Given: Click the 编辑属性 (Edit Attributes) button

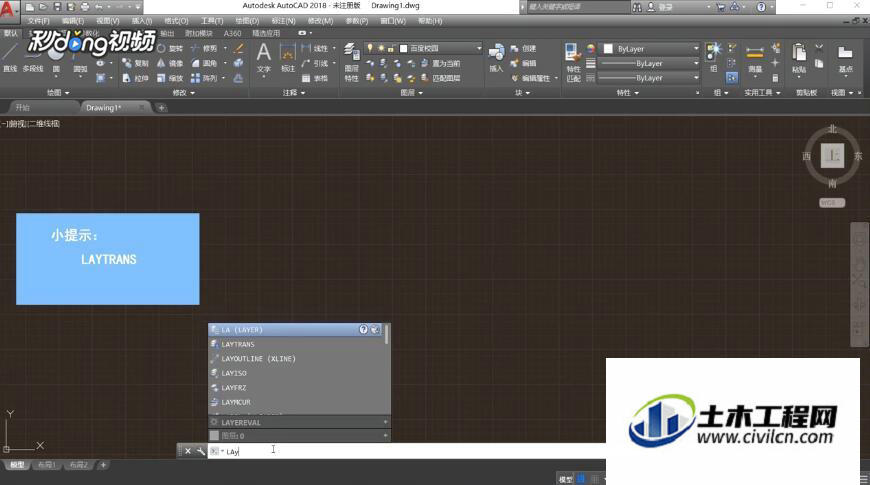Looking at the screenshot, I should pyautogui.click(x=531, y=78).
